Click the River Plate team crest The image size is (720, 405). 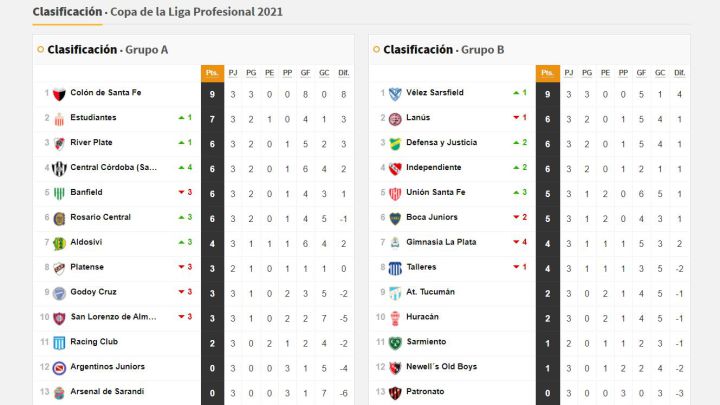click(x=59, y=144)
